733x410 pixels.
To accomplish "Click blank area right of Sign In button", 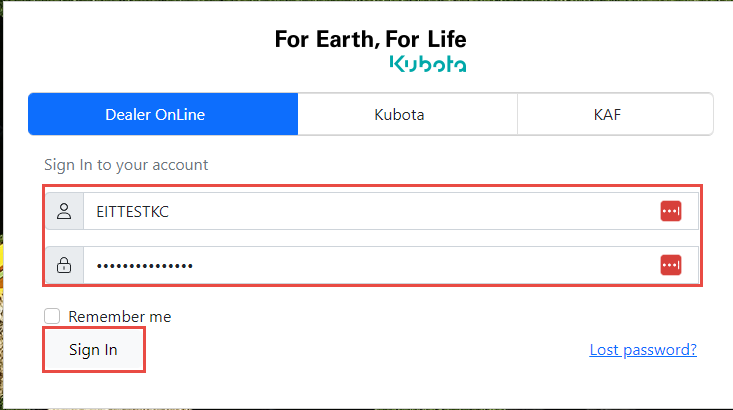I will click(x=350, y=350).
